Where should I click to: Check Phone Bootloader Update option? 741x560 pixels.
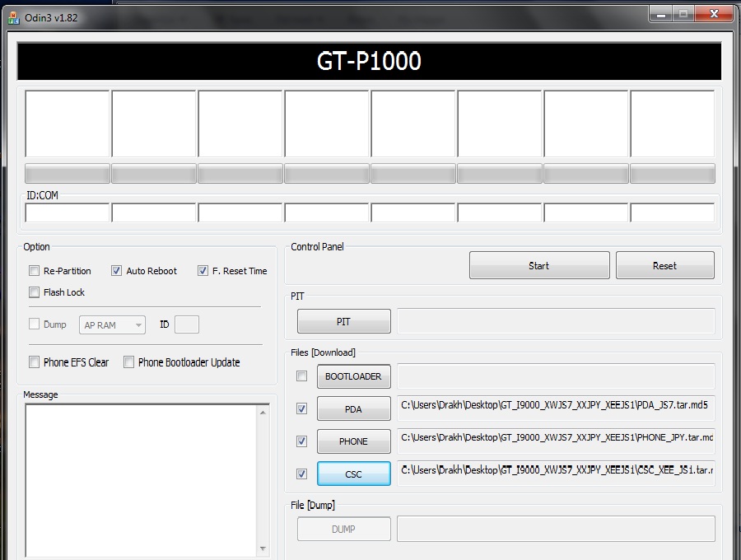(128, 362)
